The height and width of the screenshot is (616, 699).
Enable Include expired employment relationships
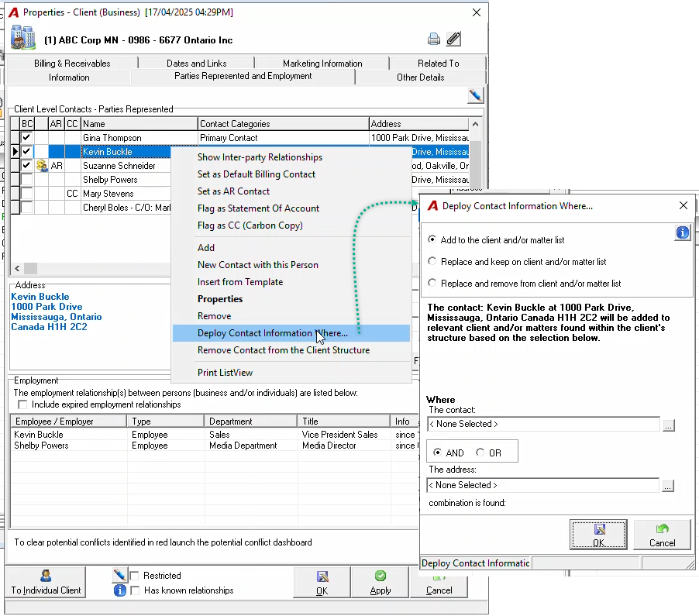22,404
